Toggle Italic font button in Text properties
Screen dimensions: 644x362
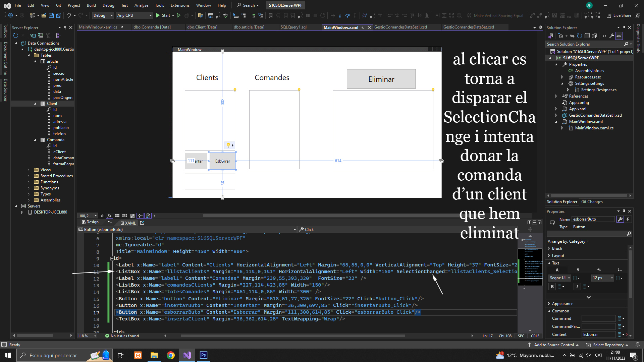pos(577,287)
